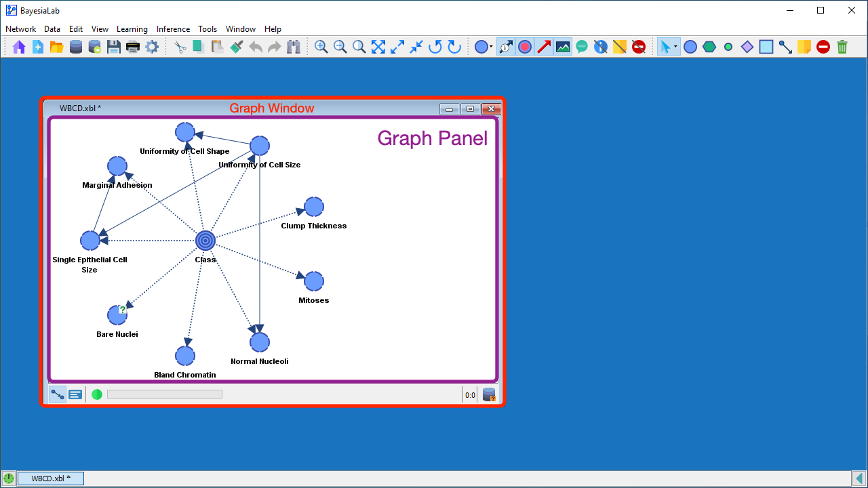Select the Node creation tool
The width and height of the screenshot is (868, 488).
click(690, 47)
